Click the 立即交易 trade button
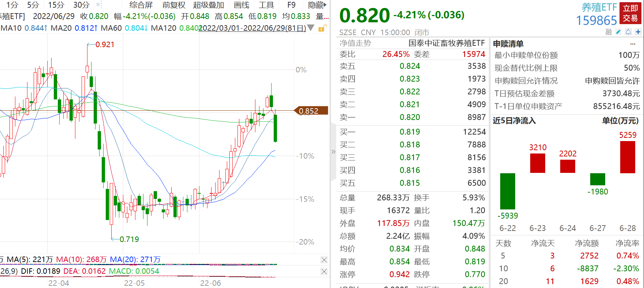 pyautogui.click(x=630, y=13)
